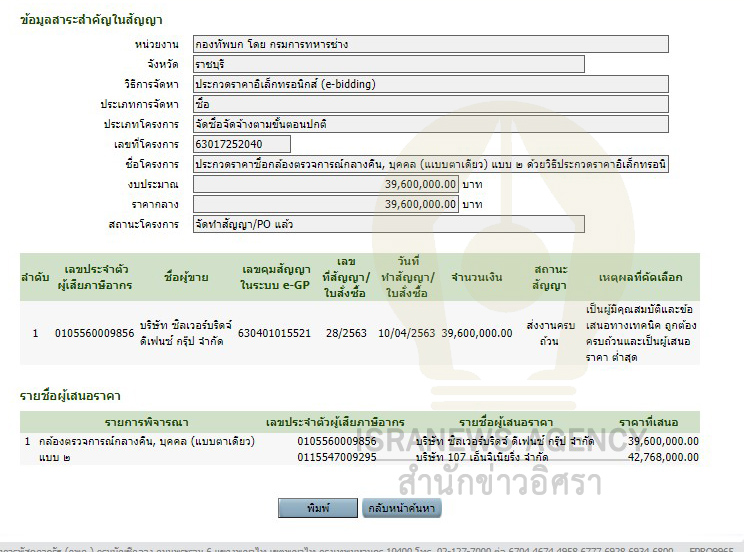Click the ลำดับ column header

coord(35,277)
